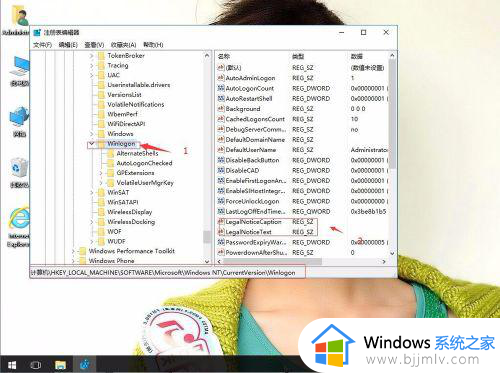Select the DefaultUserName value name
Screen dimensions: 500x373
251,150
